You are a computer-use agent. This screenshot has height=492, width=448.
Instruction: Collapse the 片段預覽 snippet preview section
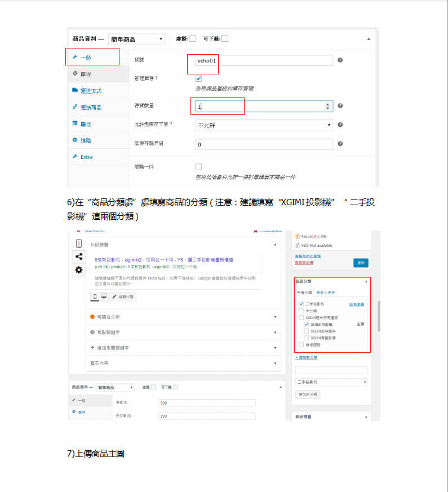[275, 245]
